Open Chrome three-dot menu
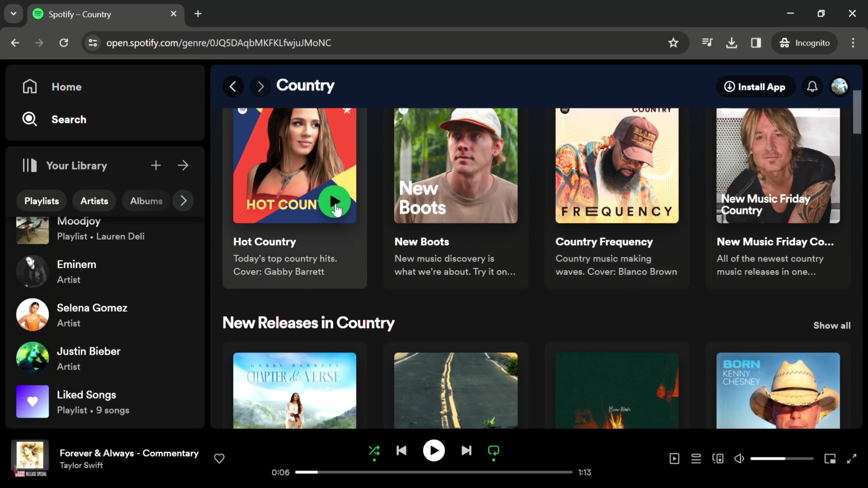This screenshot has width=868, height=488. 853,43
